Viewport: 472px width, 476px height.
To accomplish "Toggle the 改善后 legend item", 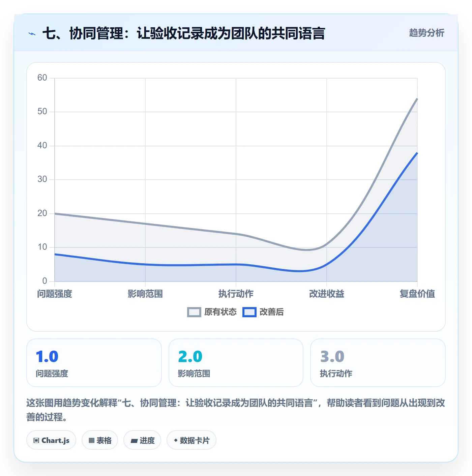I will click(x=263, y=312).
